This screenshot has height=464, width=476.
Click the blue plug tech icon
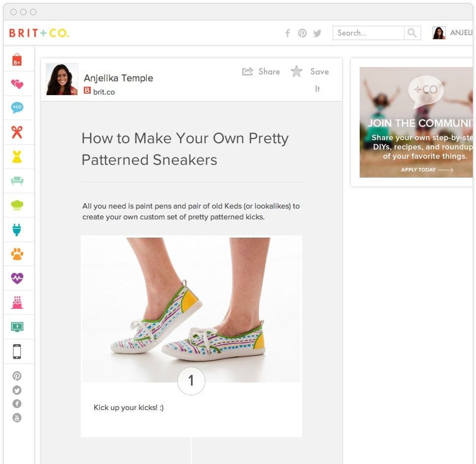point(17,230)
